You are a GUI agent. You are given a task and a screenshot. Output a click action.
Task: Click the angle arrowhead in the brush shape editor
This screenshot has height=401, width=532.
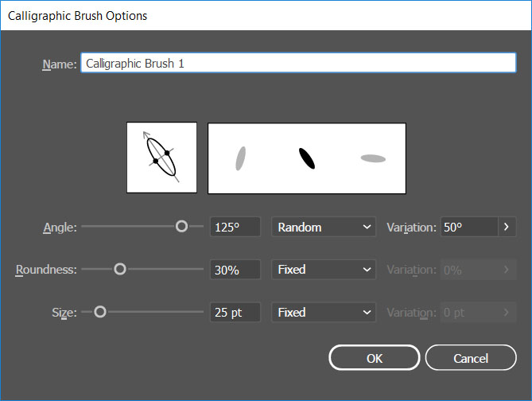[x=144, y=135]
